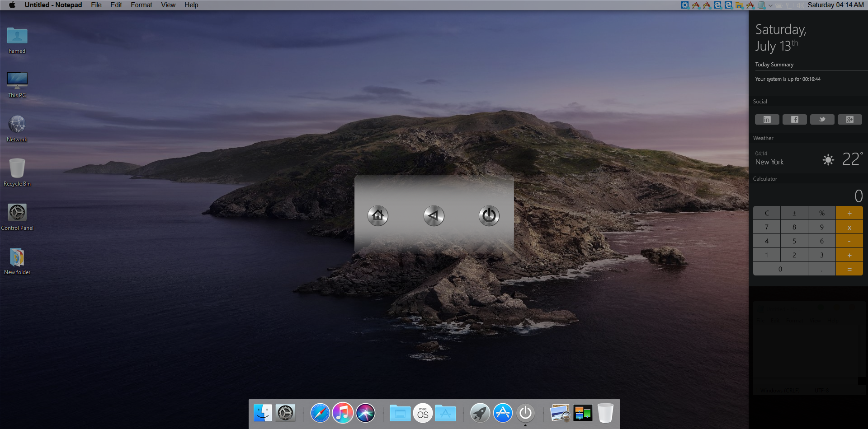Open Safari from the dock
The width and height of the screenshot is (868, 429).
pyautogui.click(x=320, y=413)
